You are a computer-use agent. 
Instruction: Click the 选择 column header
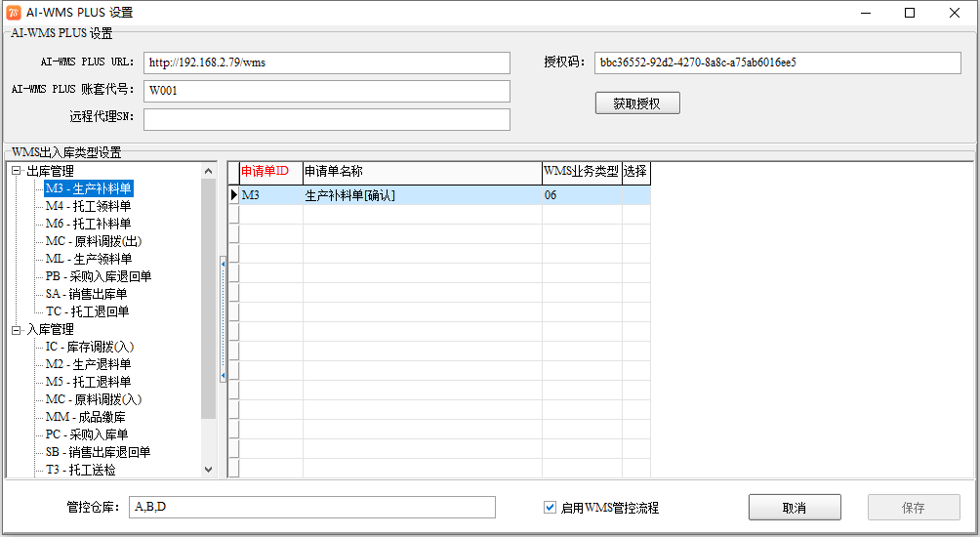click(x=636, y=171)
